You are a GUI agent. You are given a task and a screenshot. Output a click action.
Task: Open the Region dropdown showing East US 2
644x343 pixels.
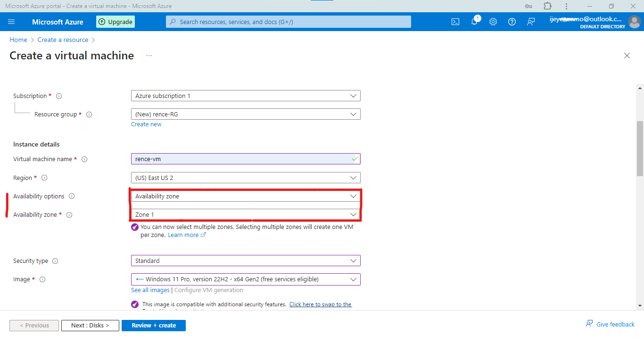[x=246, y=178]
